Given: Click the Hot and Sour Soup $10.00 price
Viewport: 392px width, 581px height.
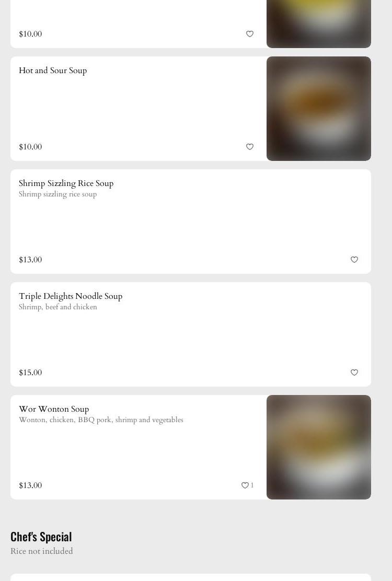Looking at the screenshot, I should point(30,147).
